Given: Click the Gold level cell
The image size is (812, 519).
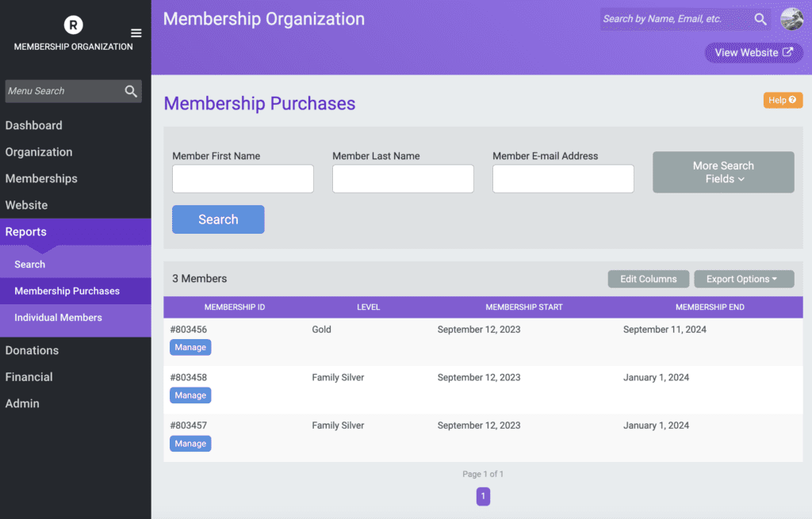Looking at the screenshot, I should [x=322, y=330].
